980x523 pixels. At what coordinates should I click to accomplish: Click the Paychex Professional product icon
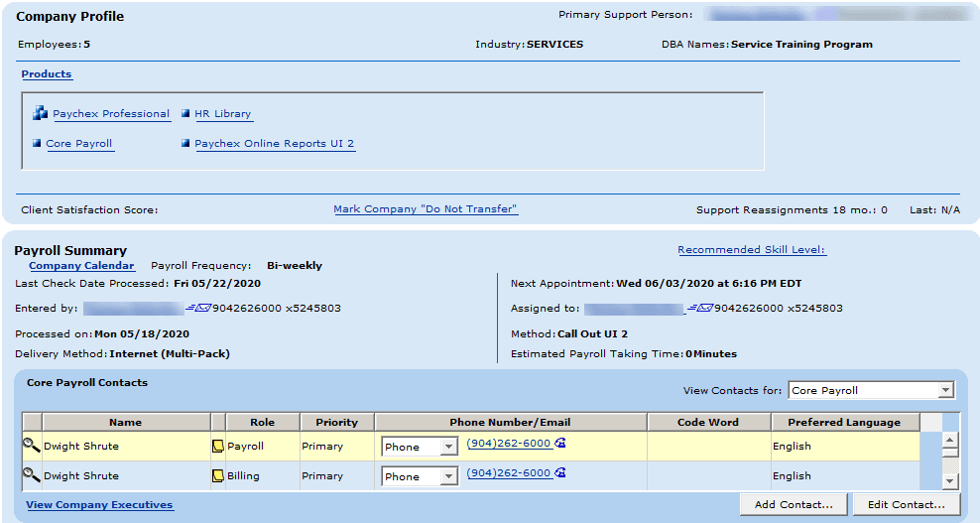coord(40,112)
